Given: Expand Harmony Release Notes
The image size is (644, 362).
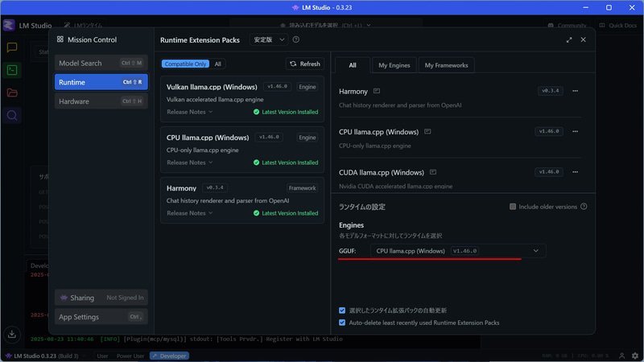Looking at the screenshot, I should click(x=190, y=213).
